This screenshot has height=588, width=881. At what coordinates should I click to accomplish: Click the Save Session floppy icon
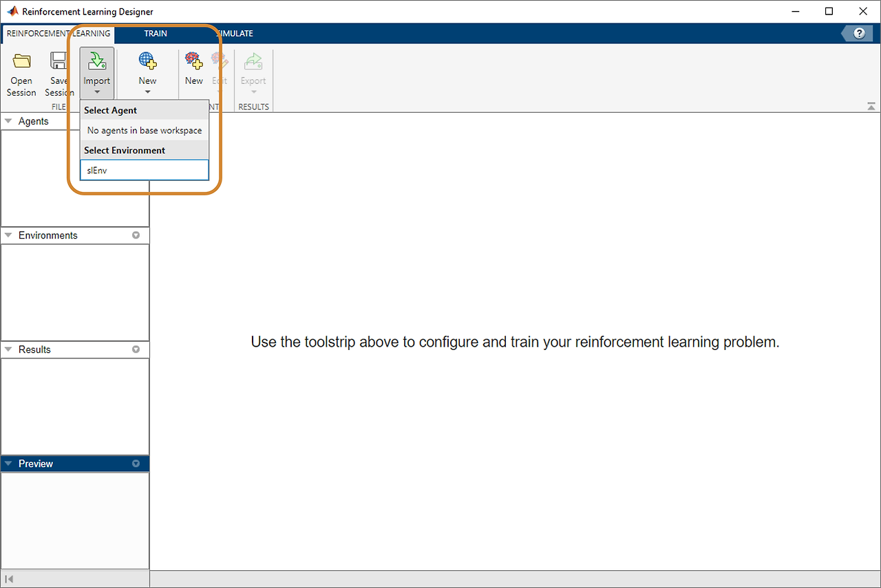(59, 61)
